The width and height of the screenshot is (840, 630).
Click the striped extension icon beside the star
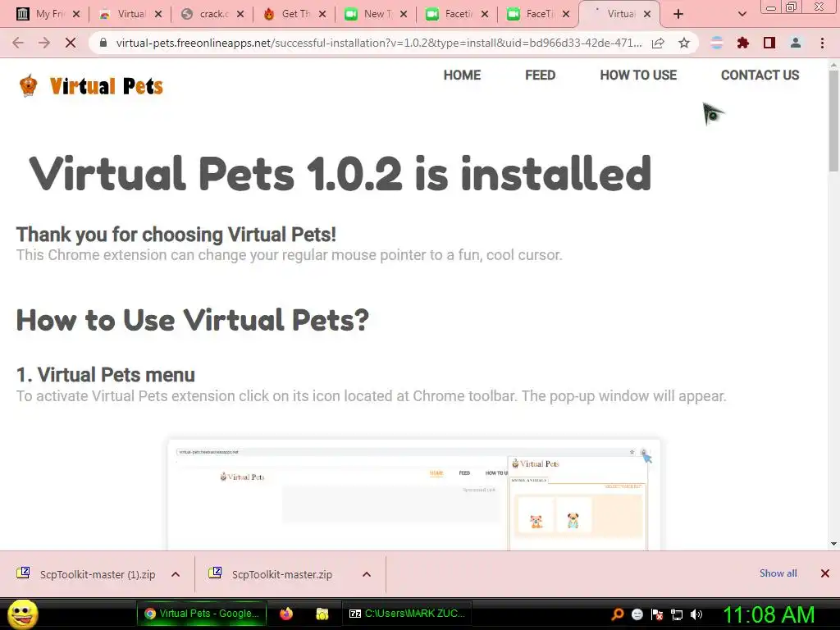pos(717,43)
